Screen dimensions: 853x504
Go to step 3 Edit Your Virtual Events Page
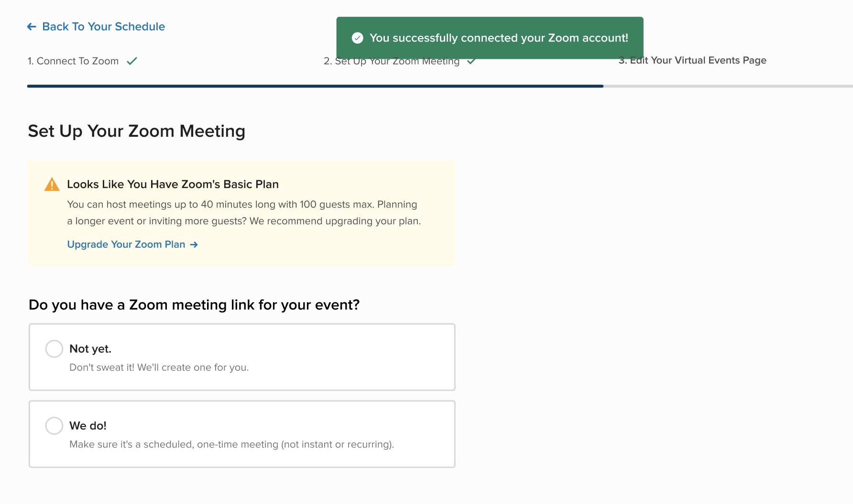(x=692, y=60)
